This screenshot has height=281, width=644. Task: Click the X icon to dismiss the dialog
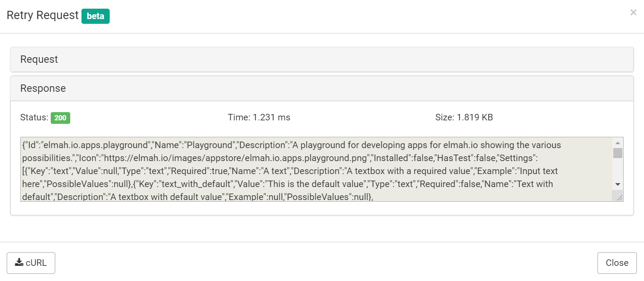(633, 13)
